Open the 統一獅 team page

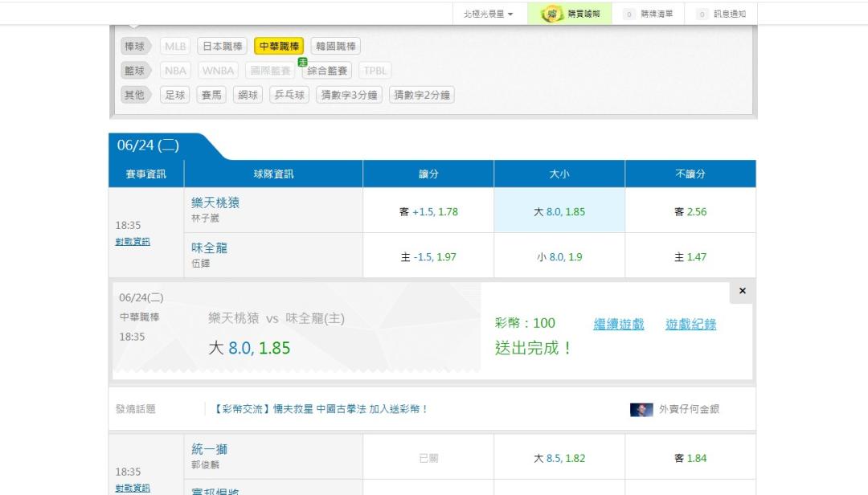point(209,449)
